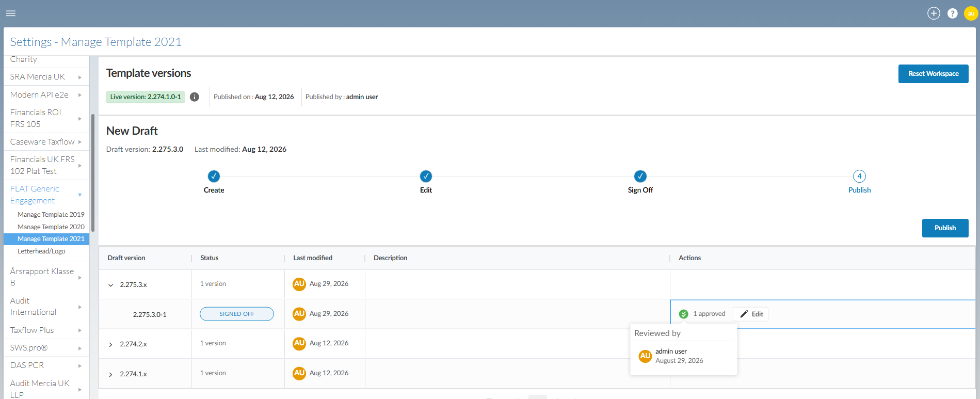
Task: Open Financials UK FRS 102 Plat Test
Action: 42,165
